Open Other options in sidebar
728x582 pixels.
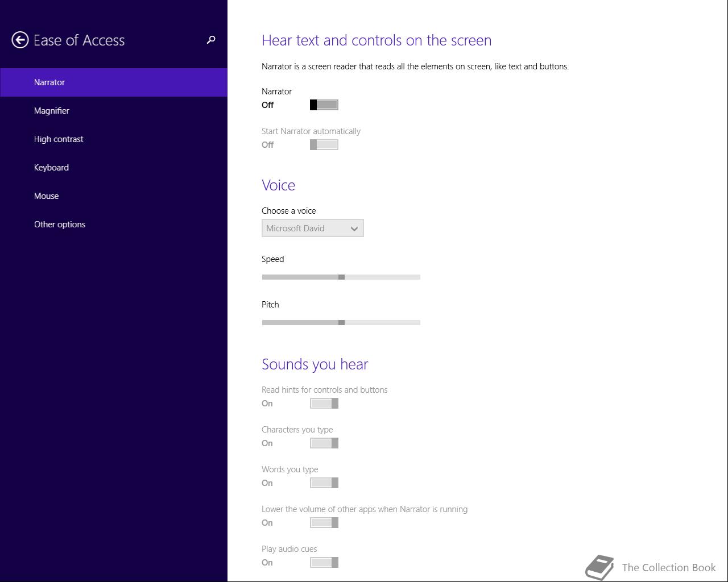114,225
